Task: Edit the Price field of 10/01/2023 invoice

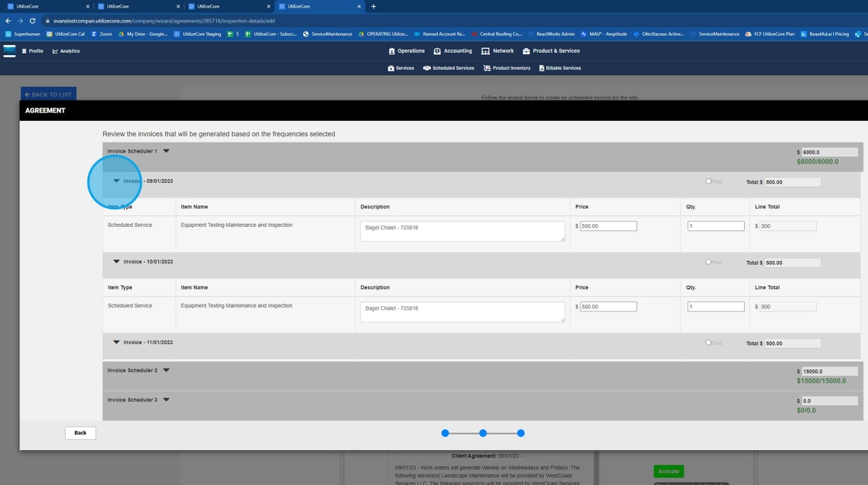Action: coord(608,307)
